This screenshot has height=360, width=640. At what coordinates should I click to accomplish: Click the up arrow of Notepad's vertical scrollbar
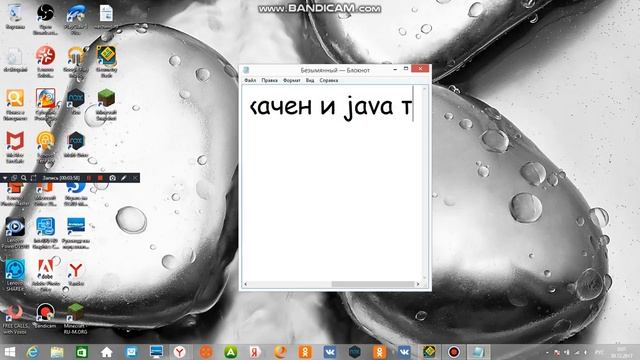click(424, 89)
